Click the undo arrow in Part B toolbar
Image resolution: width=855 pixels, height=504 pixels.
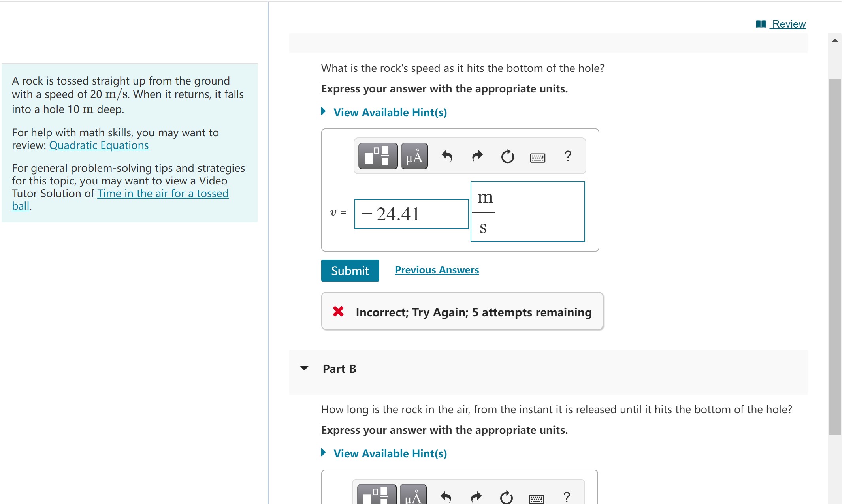pos(445,497)
